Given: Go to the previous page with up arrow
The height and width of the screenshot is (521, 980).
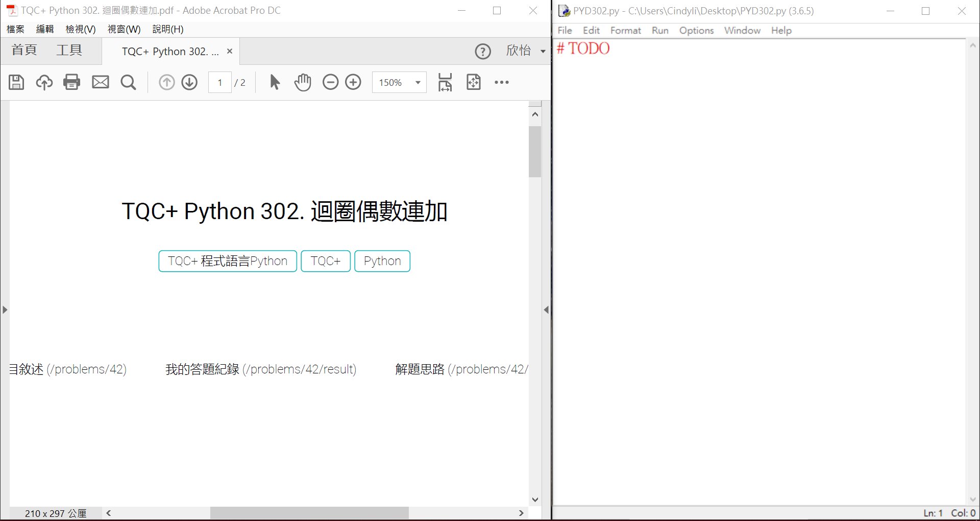Looking at the screenshot, I should 166,82.
